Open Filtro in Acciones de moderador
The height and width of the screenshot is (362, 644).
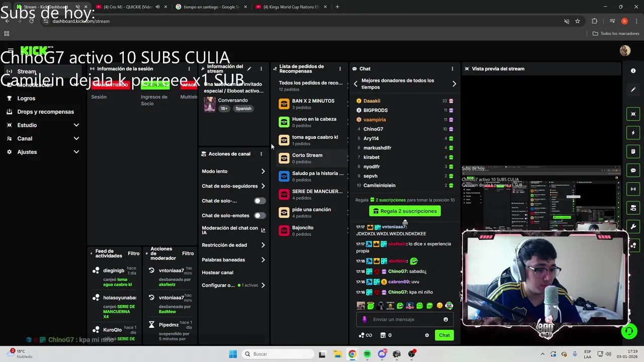click(188, 254)
